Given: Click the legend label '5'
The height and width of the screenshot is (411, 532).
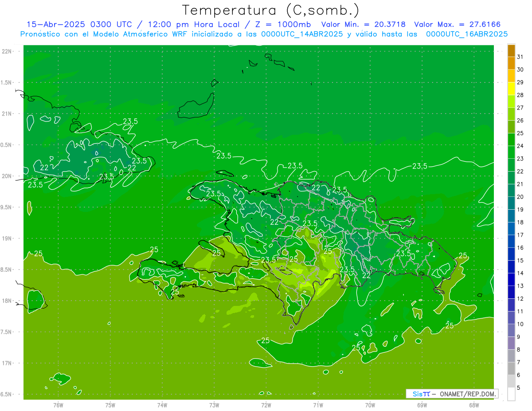Looking at the screenshot, I should point(519,388).
